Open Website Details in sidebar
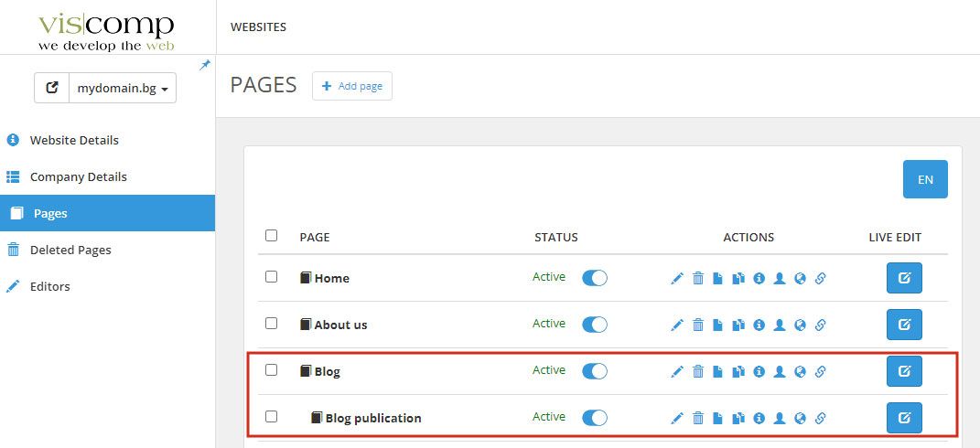This screenshot has height=448, width=980. click(74, 141)
